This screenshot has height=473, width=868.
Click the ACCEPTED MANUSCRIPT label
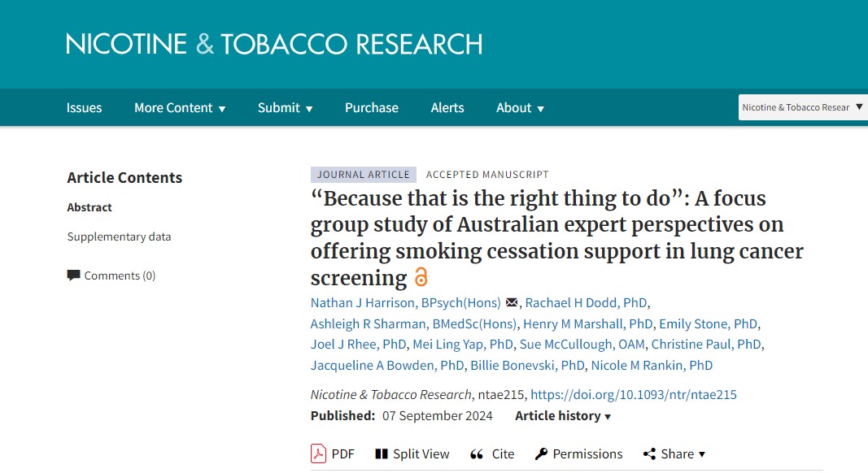click(x=487, y=175)
